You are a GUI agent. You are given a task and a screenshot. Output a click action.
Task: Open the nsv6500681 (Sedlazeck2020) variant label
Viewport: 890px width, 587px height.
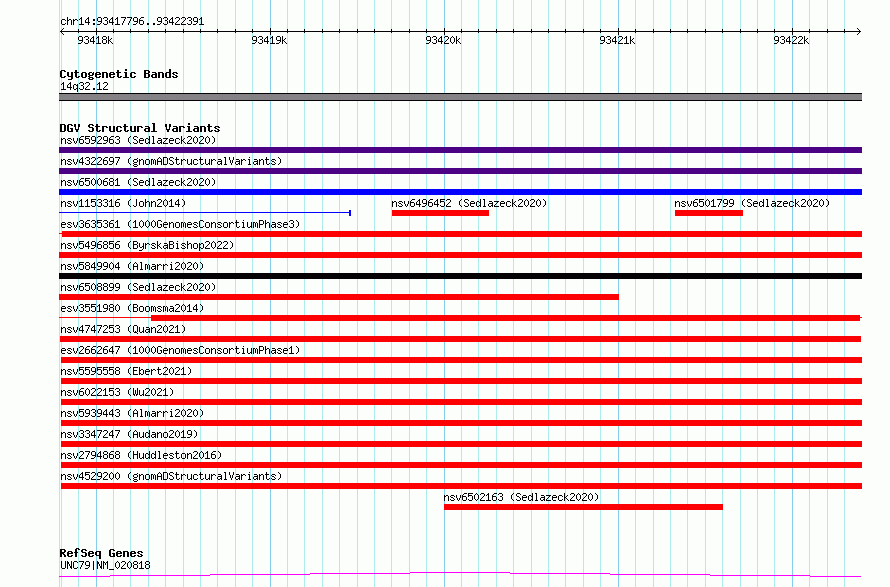(x=138, y=182)
